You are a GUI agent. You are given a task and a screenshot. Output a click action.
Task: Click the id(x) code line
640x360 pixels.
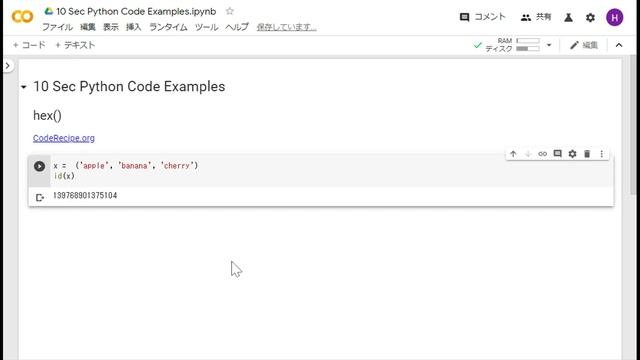64,176
